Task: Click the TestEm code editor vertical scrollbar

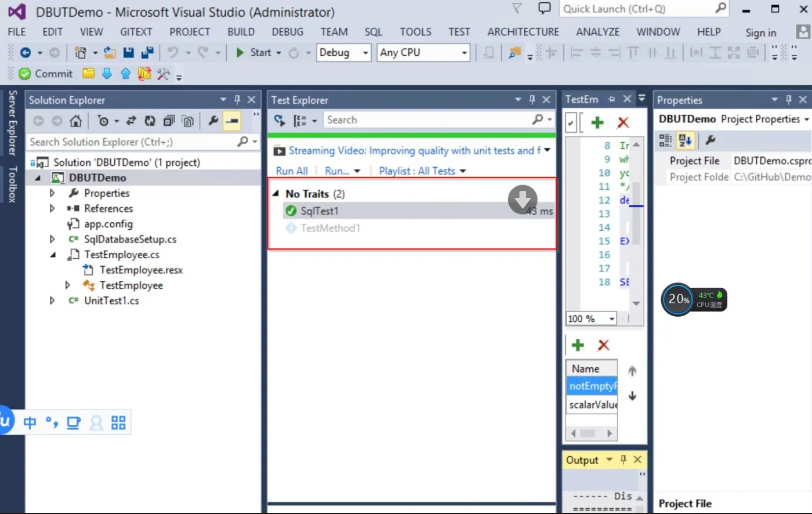Action: pos(636,223)
